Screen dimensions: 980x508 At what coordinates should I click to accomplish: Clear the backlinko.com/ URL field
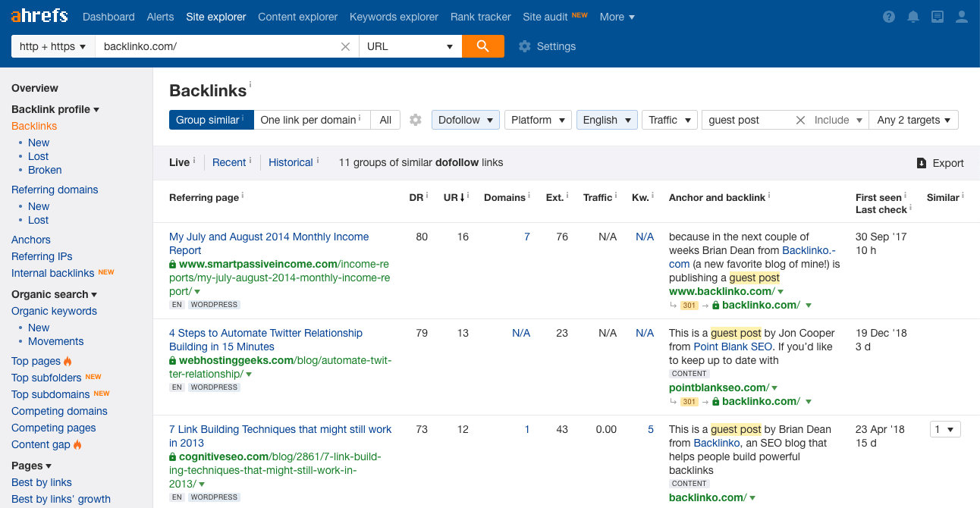[345, 46]
